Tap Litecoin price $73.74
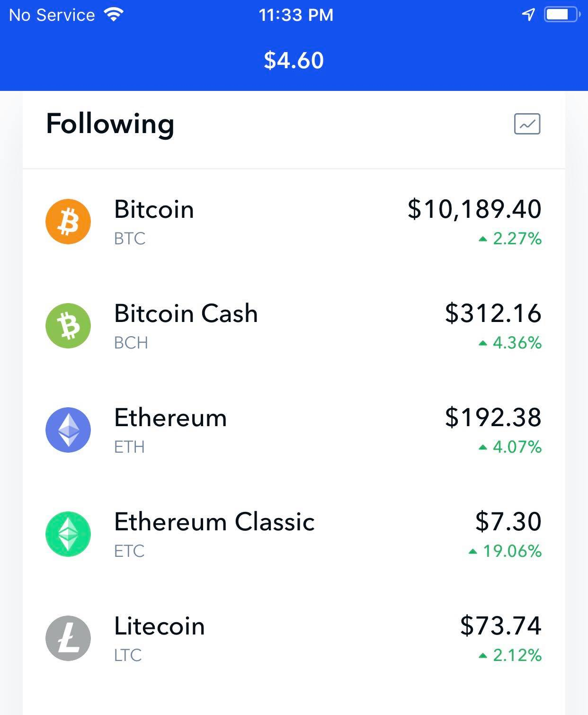The image size is (588, 715). tap(501, 626)
